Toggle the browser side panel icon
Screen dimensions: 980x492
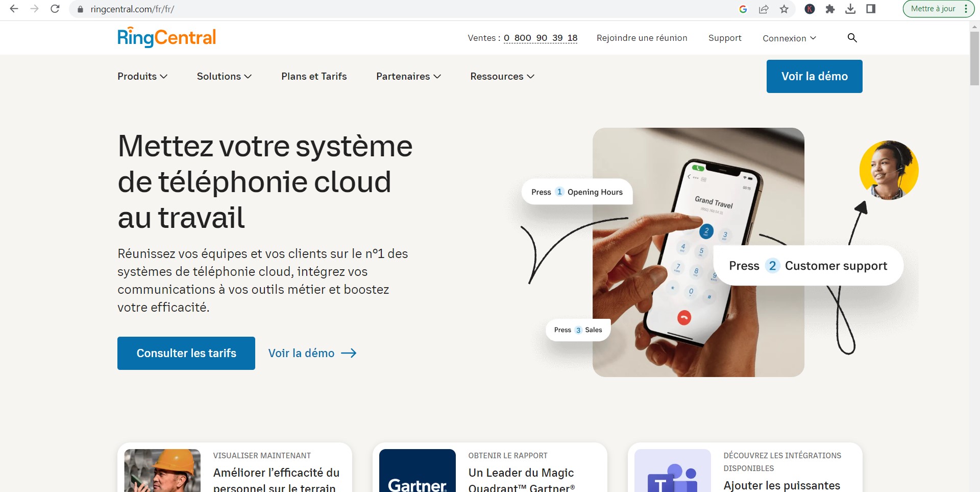pos(871,9)
